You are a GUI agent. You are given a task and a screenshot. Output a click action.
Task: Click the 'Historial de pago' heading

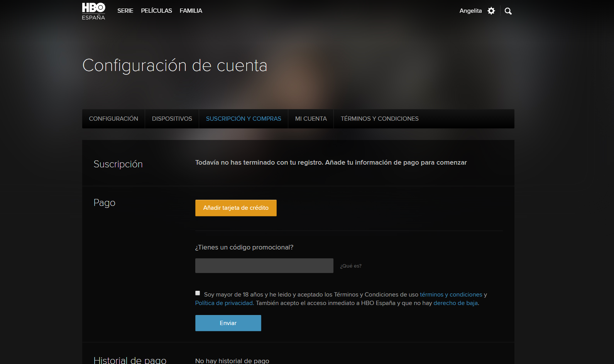click(130, 360)
